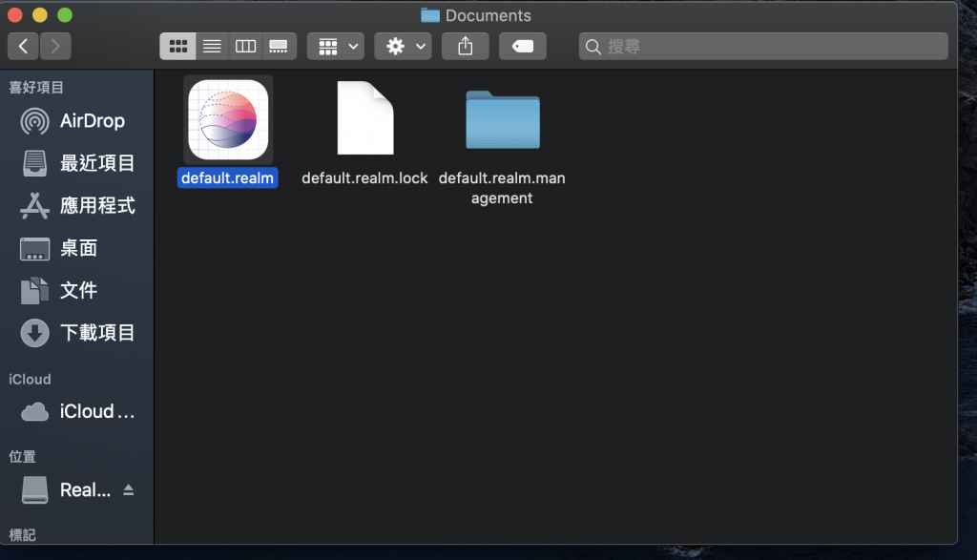Screen dimensions: 977x560
Task: Close the Finder window
Action: 15,15
